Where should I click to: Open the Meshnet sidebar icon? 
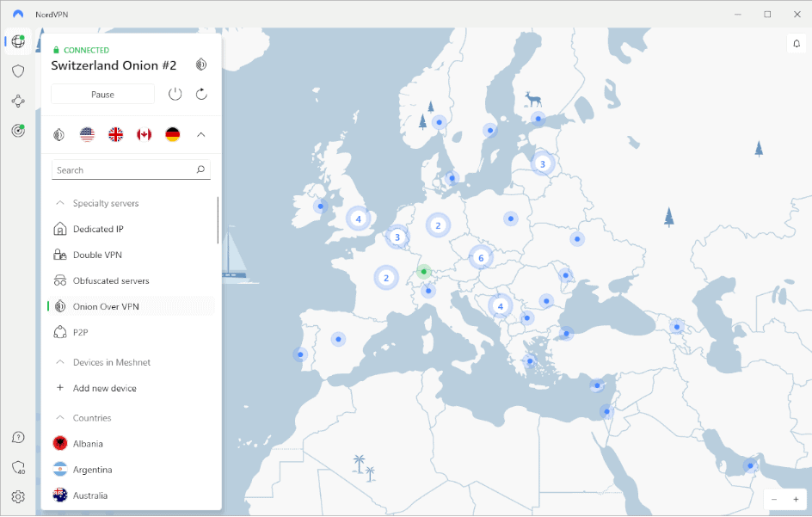[x=18, y=102]
